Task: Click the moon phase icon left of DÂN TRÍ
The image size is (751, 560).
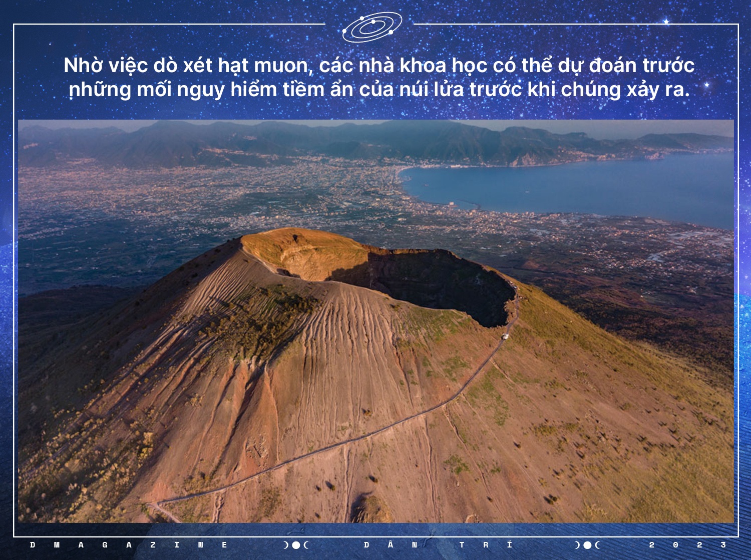Action: (296, 545)
